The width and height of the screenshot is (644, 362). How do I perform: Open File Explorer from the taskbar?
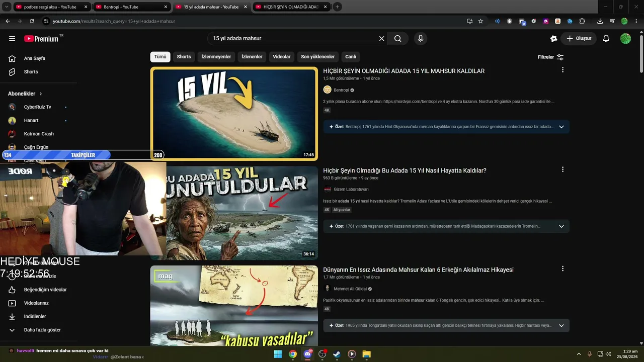pos(366,354)
